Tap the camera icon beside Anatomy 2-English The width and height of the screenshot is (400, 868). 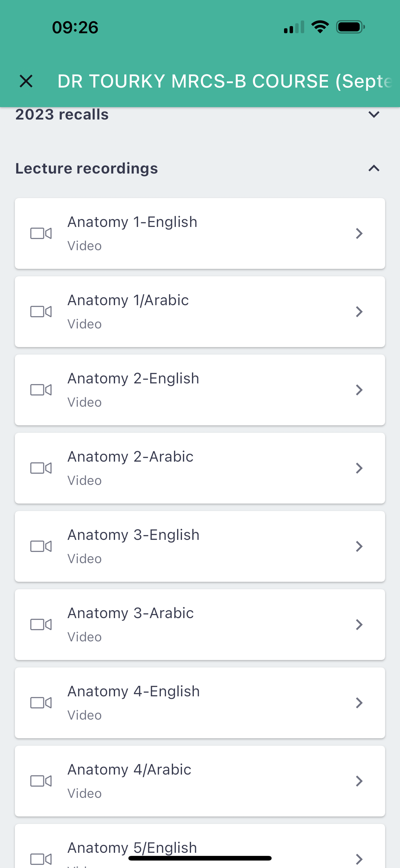(41, 390)
